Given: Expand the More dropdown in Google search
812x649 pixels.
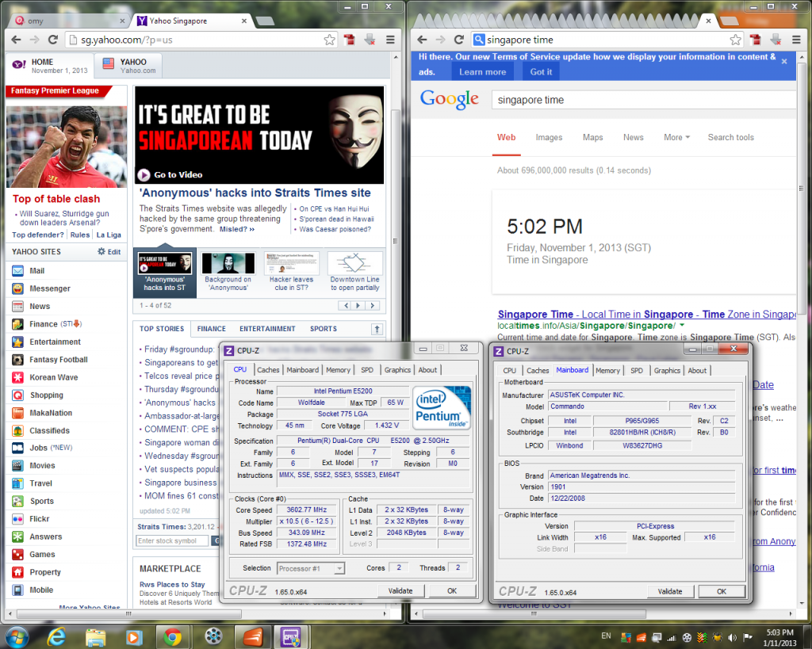Looking at the screenshot, I should click(676, 137).
